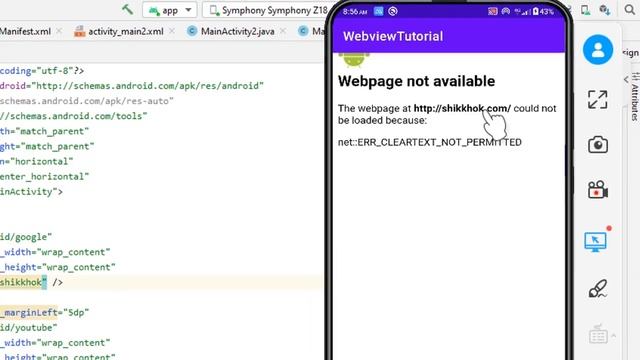The image size is (640, 360).
Task: Click the hammer build project icon
Action: click(127, 9)
